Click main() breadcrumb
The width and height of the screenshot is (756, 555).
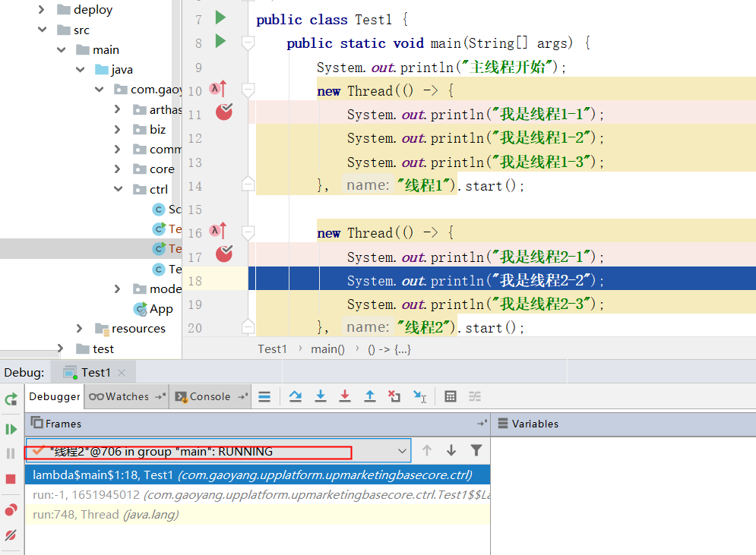[x=327, y=348]
